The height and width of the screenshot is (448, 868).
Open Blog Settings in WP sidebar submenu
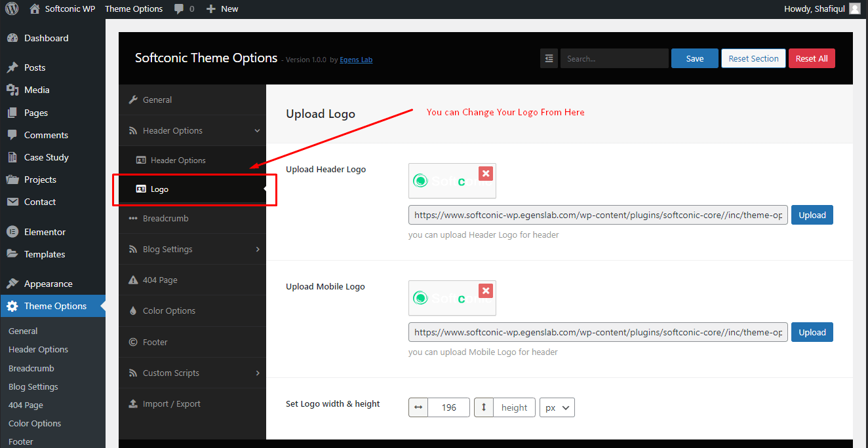coord(33,386)
